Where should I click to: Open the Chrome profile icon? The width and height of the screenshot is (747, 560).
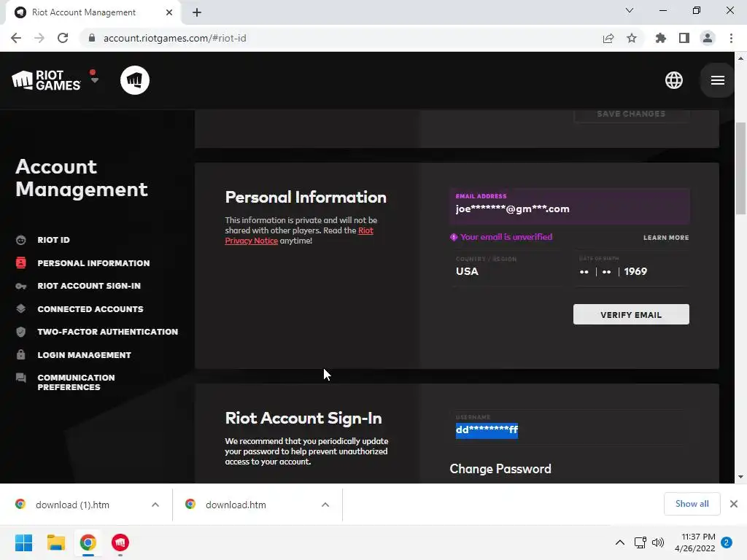[708, 38]
